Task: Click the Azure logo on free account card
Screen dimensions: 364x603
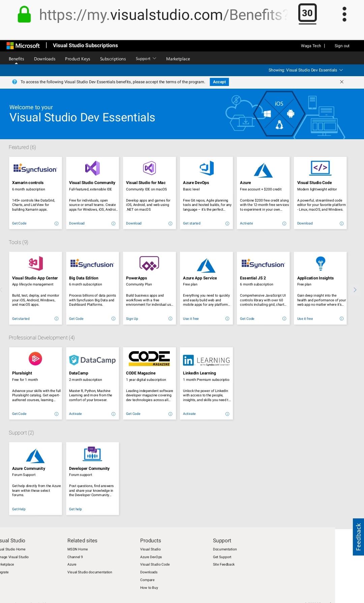Action: click(x=263, y=170)
